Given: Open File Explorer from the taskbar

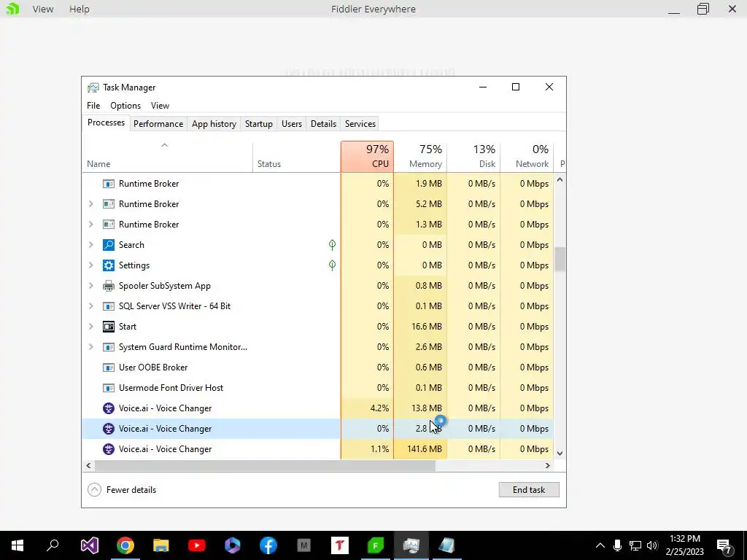Looking at the screenshot, I should coord(161,545).
